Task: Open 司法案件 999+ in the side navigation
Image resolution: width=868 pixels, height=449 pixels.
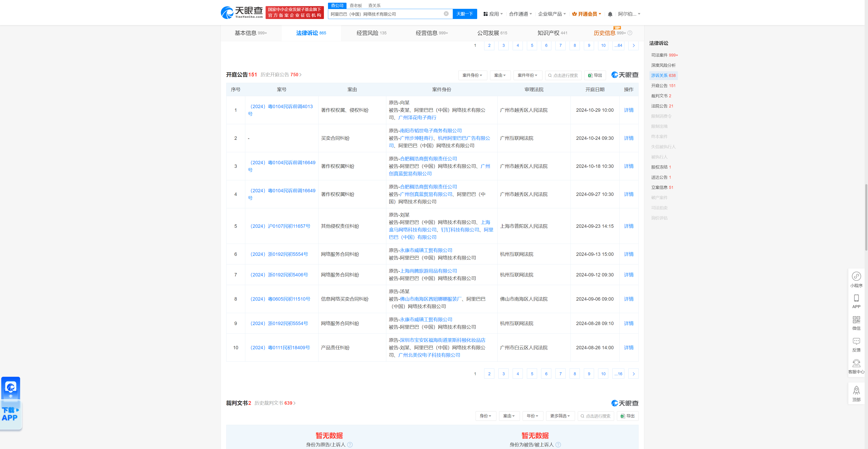Action: coord(664,55)
